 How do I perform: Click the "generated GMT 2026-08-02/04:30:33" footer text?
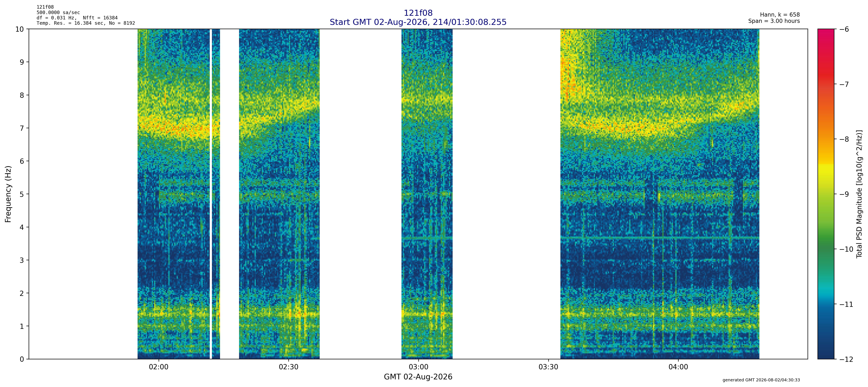click(761, 380)
